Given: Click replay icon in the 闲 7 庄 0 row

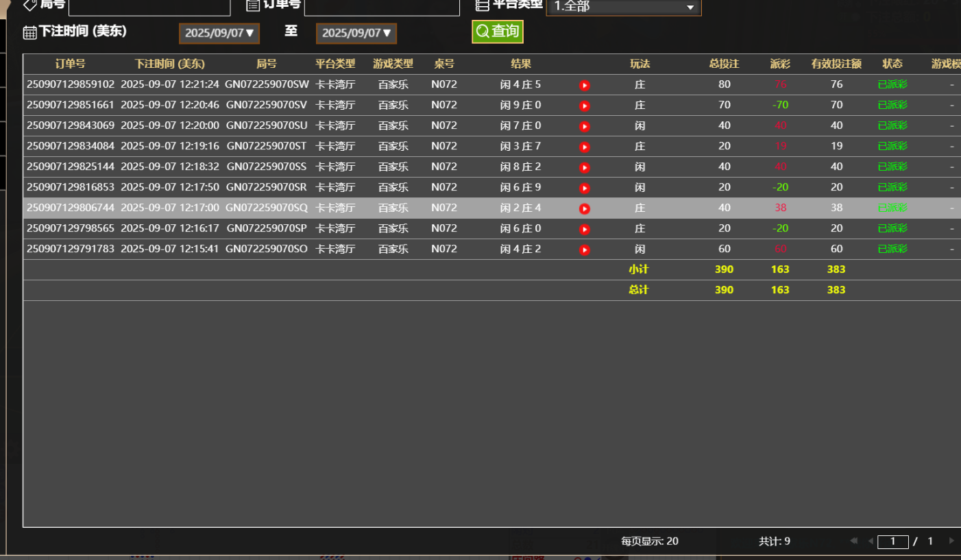Looking at the screenshot, I should [584, 127].
